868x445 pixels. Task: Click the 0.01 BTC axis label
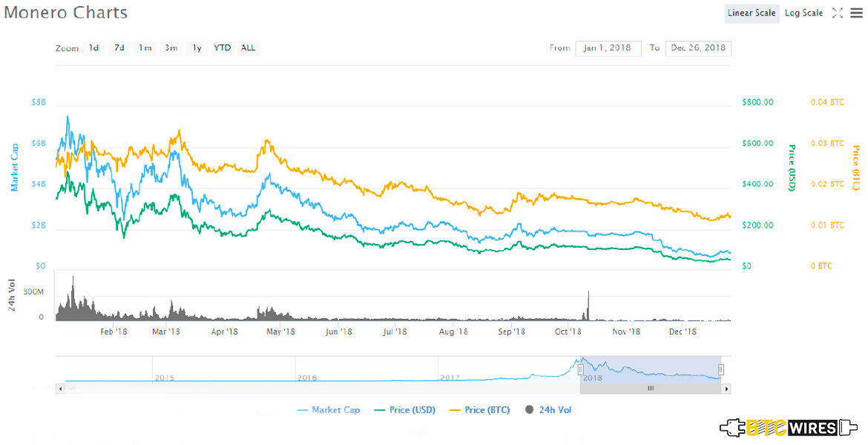828,225
